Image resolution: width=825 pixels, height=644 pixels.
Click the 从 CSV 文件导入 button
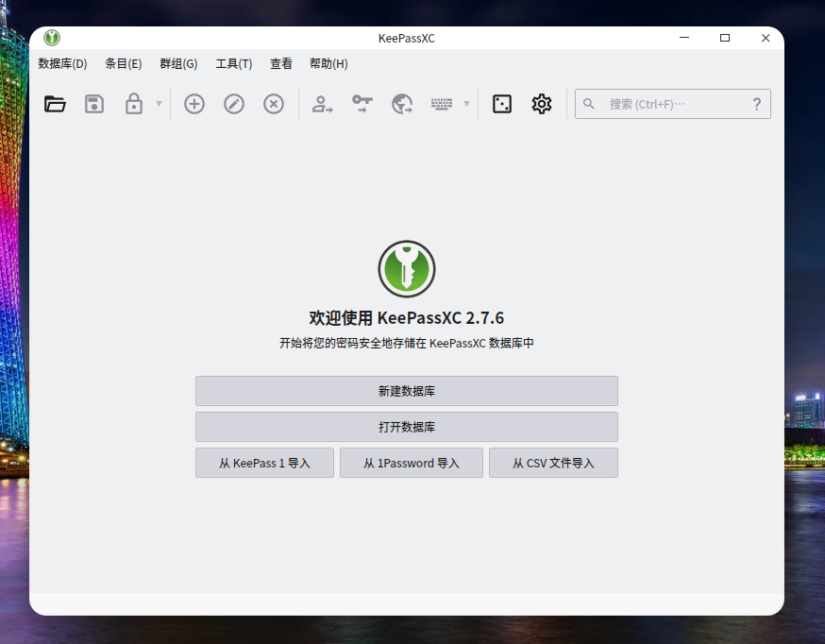tap(553, 462)
